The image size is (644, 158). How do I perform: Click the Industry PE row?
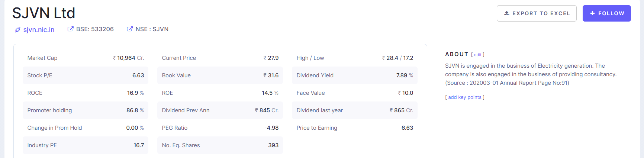pos(86,145)
